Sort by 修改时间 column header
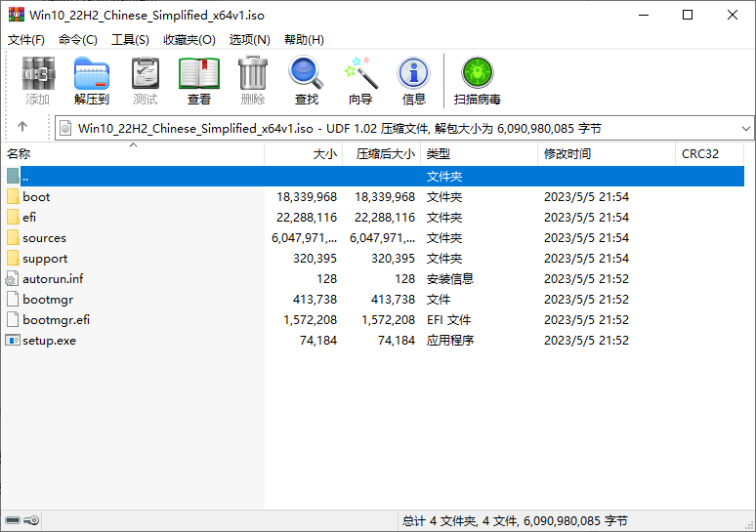Screen dimensions: 756x532 607,153
